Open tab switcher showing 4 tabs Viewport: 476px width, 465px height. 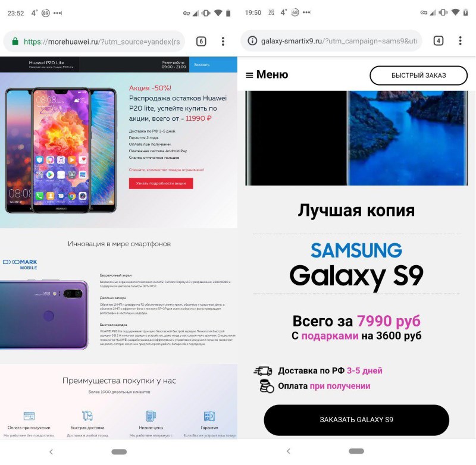point(438,40)
